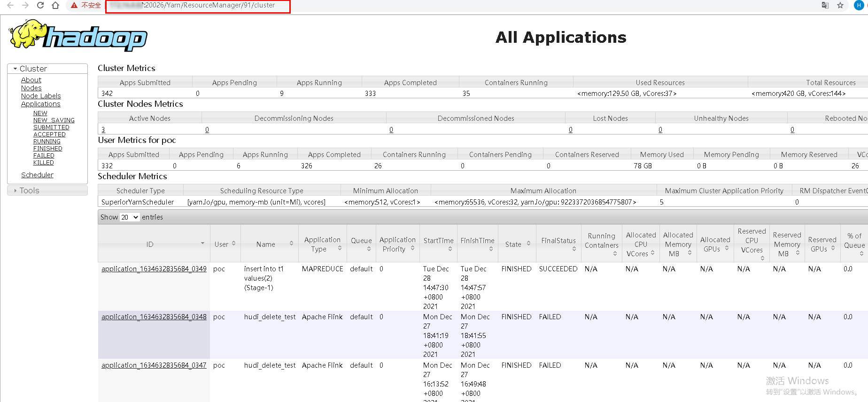Viewport: 868px width, 402px height.
Task: Sort table by User column
Action: click(x=225, y=244)
